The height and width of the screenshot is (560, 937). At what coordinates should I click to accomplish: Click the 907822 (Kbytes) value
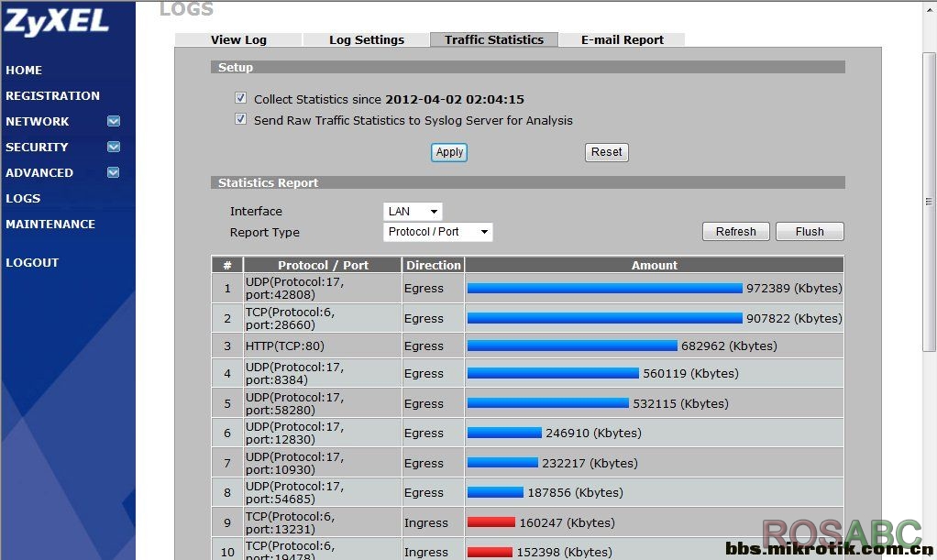[794, 319]
